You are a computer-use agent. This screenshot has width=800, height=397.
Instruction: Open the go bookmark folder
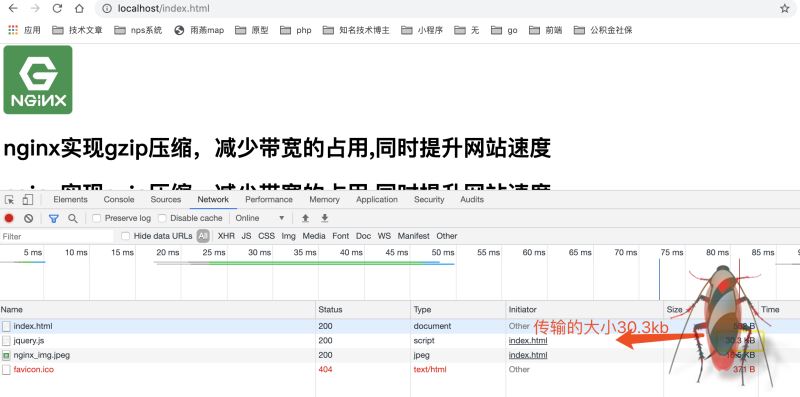(x=504, y=30)
